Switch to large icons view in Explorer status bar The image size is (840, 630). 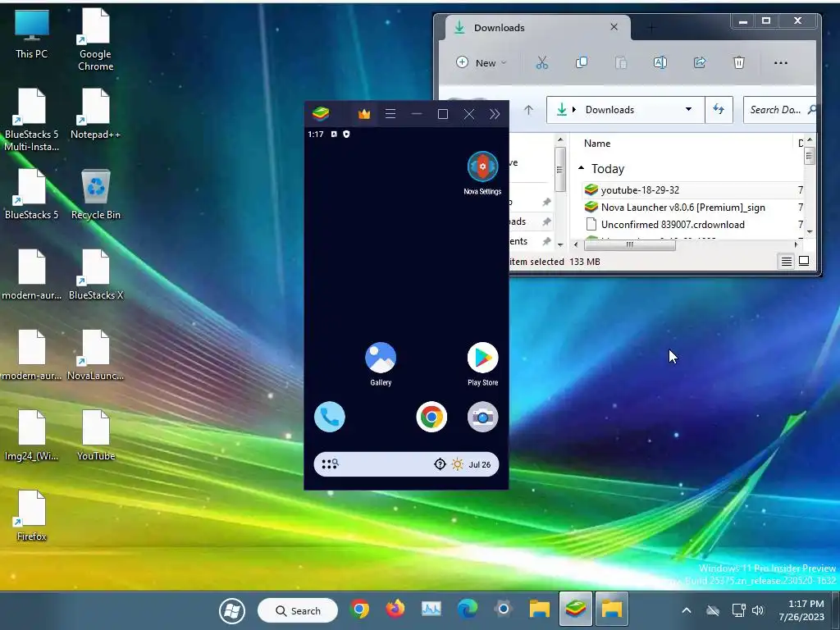click(804, 262)
